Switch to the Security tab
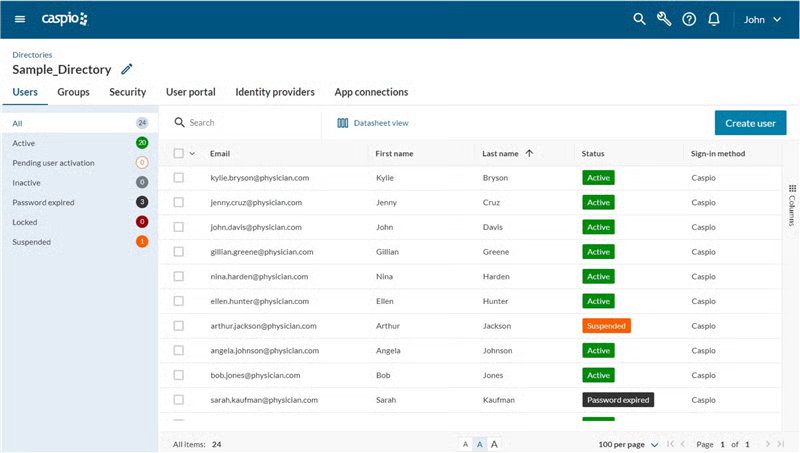Screen dimensions: 800x453 [128, 92]
